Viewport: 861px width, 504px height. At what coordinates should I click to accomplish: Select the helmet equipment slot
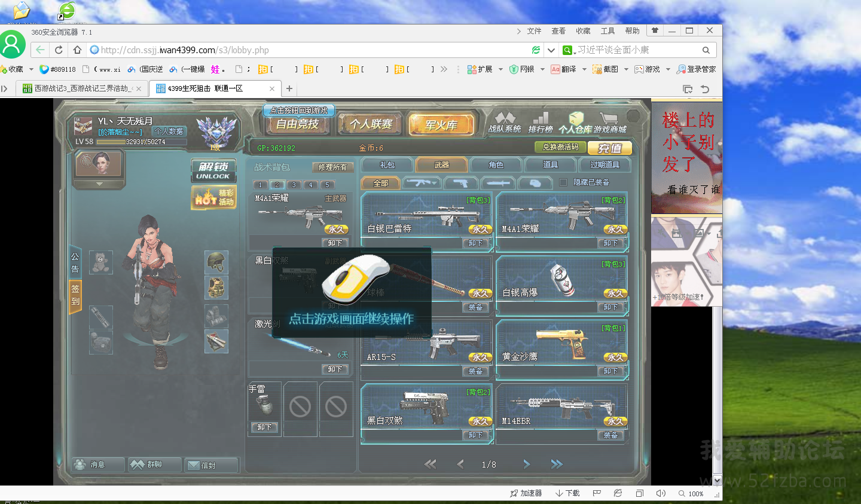point(216,262)
